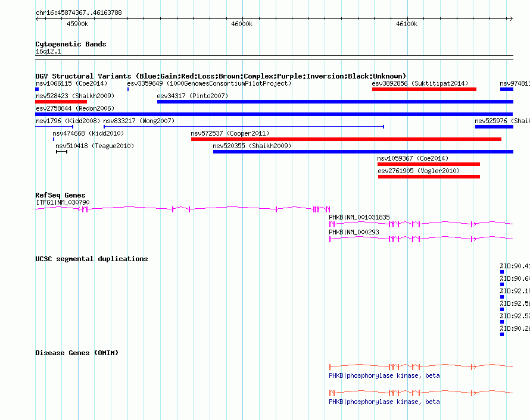The width and height of the screenshot is (530, 420).
Task: Open the nsv1059367 (Coe2014) label
Action: [413, 158]
